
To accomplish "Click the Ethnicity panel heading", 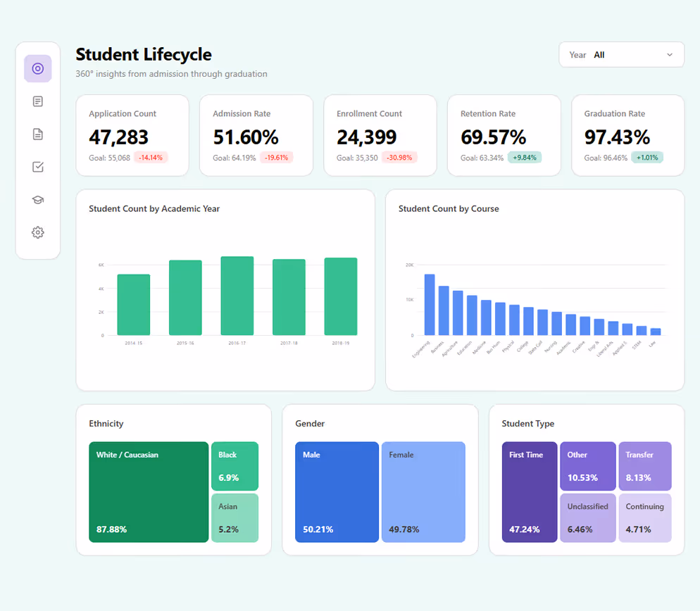I will pos(106,424).
